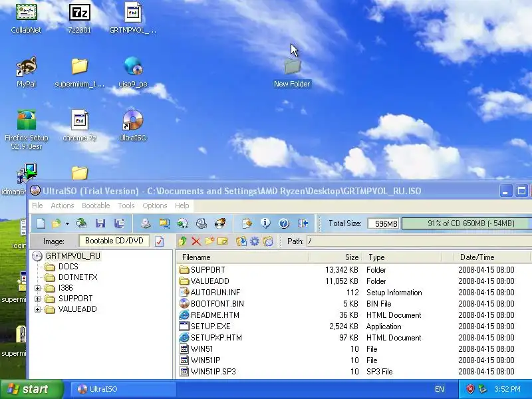Select SETUP.EXE in file list
Viewport: 532px width, 399px height.
point(210,327)
